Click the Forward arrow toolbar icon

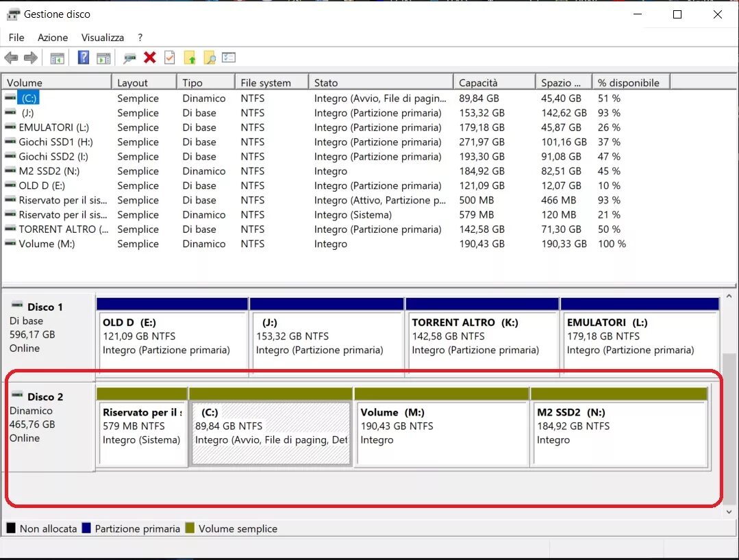click(31, 58)
